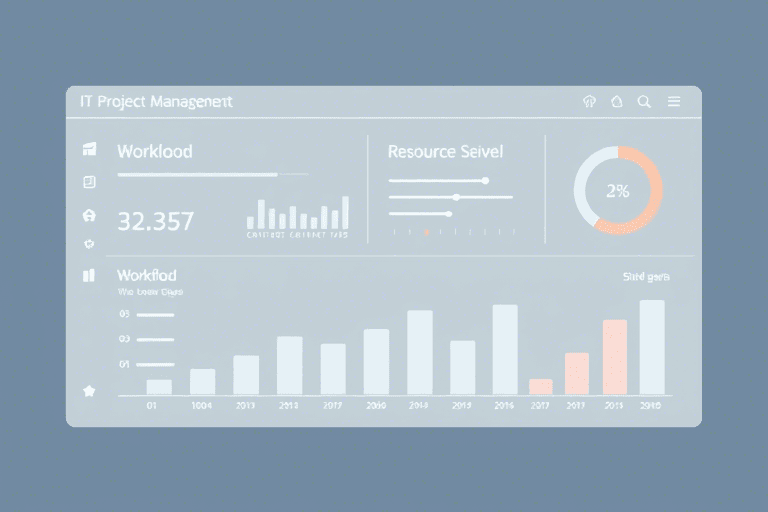Image resolution: width=768 pixels, height=512 pixels.
Task: Click the search magnifier icon
Action: [644, 102]
